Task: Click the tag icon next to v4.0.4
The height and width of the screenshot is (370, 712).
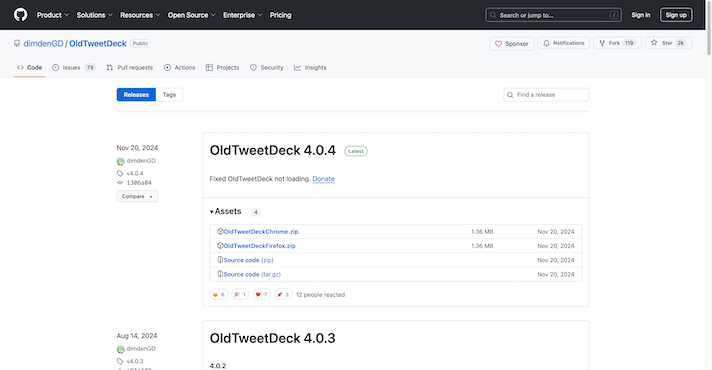Action: pyautogui.click(x=120, y=173)
